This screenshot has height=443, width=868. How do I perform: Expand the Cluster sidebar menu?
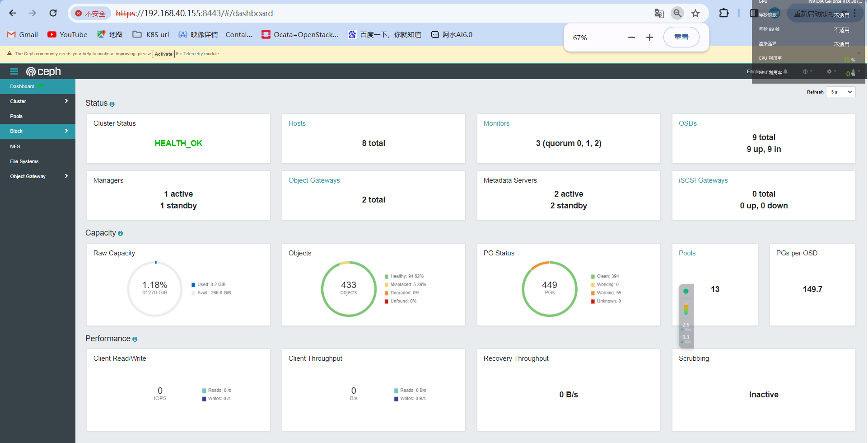[37, 101]
